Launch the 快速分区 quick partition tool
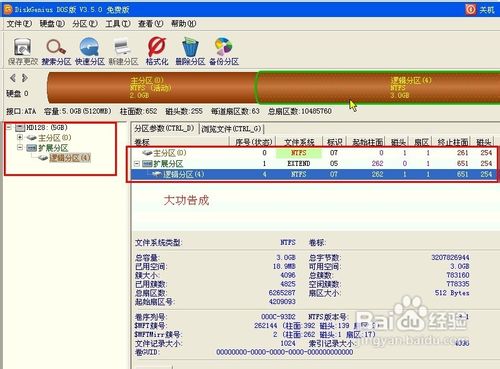 pos(89,47)
